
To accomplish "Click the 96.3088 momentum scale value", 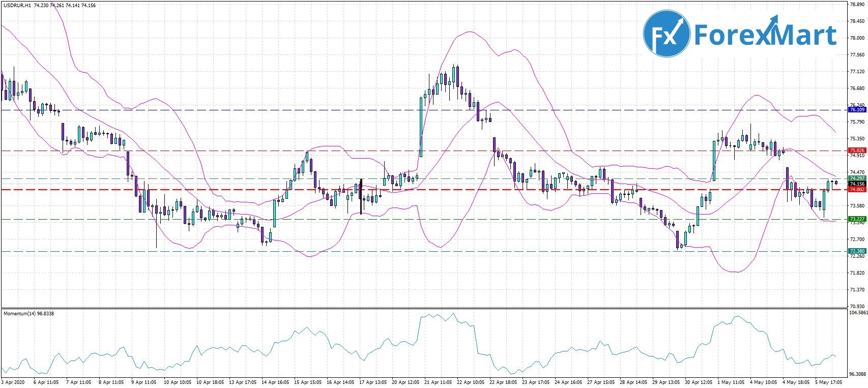I will (857, 373).
